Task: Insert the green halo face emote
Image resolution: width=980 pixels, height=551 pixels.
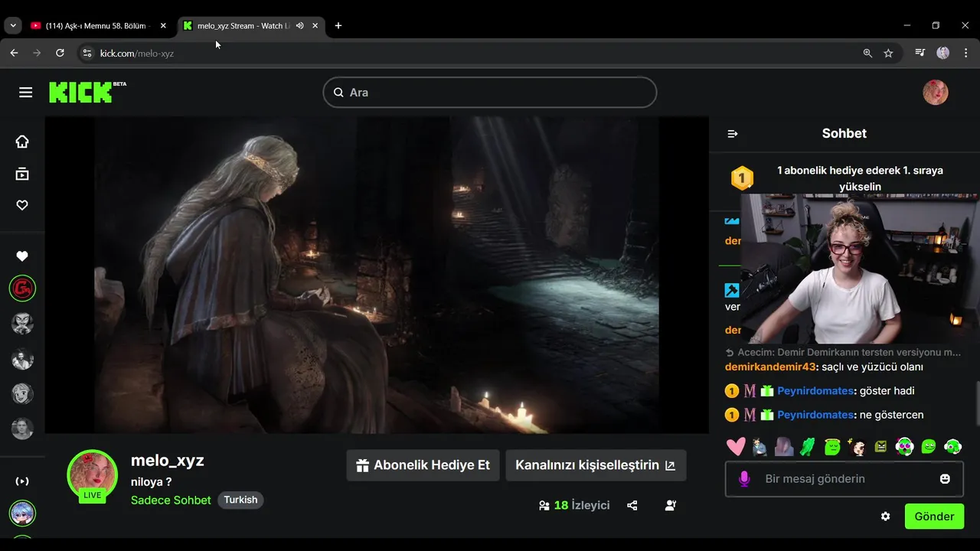Action: pyautogui.click(x=832, y=447)
